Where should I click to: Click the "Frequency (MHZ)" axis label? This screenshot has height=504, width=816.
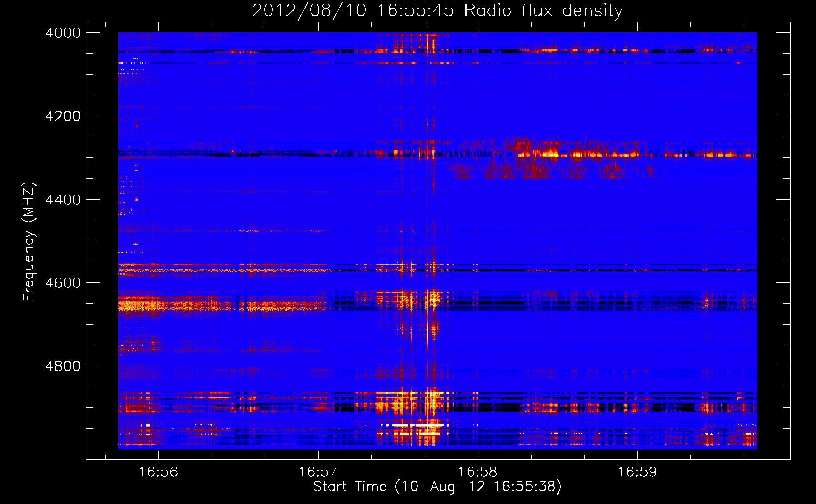coord(29,242)
